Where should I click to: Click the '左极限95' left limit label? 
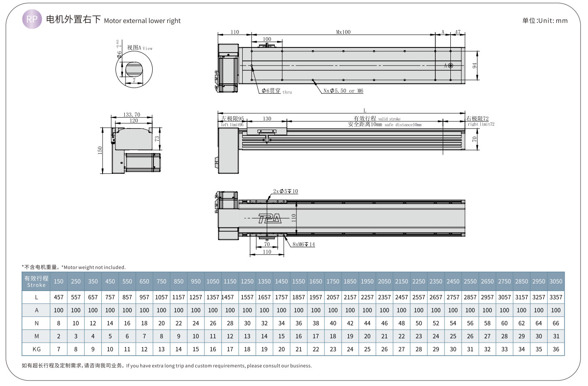coord(233,119)
